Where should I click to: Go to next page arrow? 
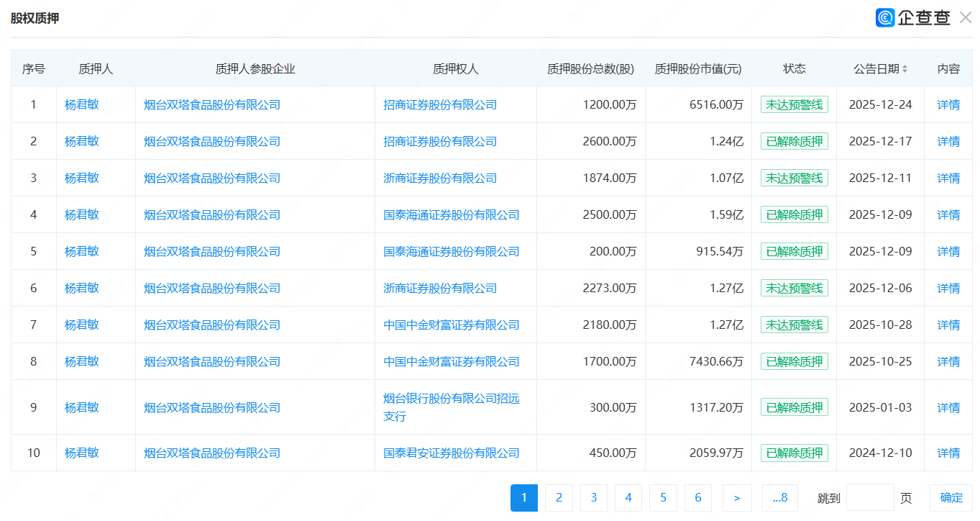coord(737,497)
